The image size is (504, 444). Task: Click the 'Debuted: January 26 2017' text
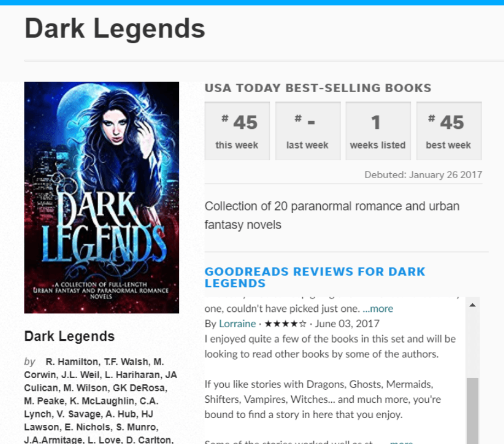423,174
